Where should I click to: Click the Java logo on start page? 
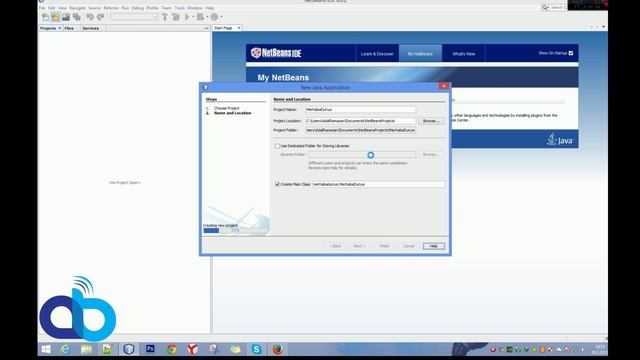tap(560, 139)
